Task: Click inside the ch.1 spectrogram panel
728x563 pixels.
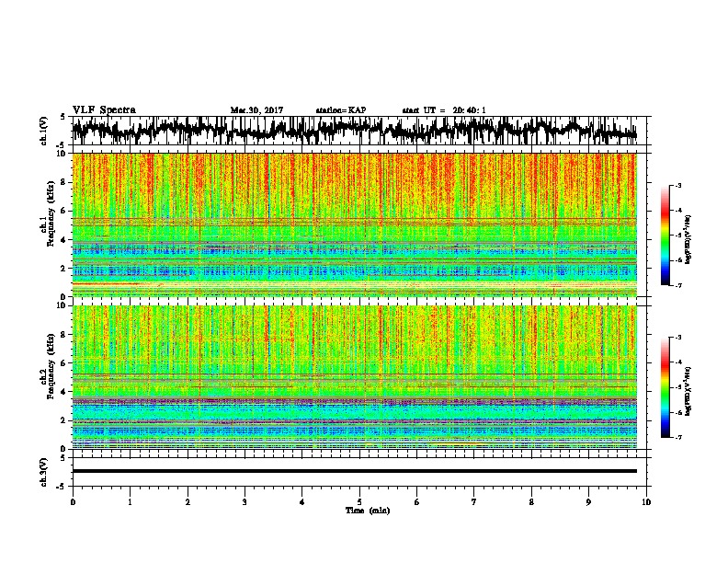Action: coord(355,224)
